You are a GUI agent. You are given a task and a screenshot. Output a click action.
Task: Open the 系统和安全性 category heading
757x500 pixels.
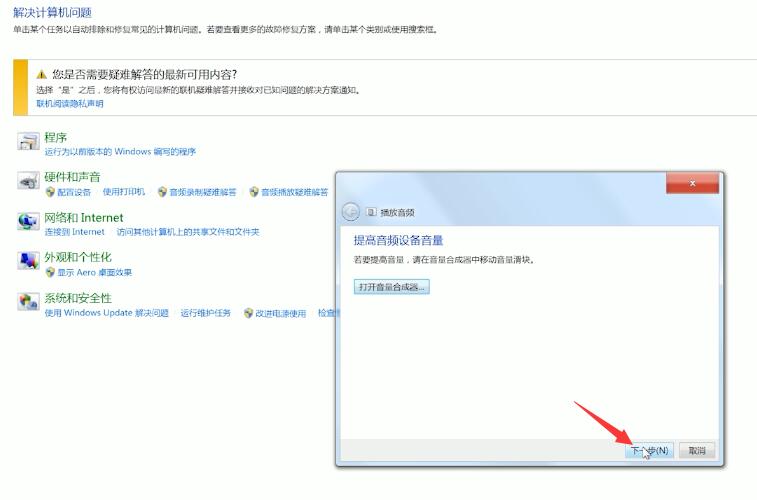click(78, 298)
